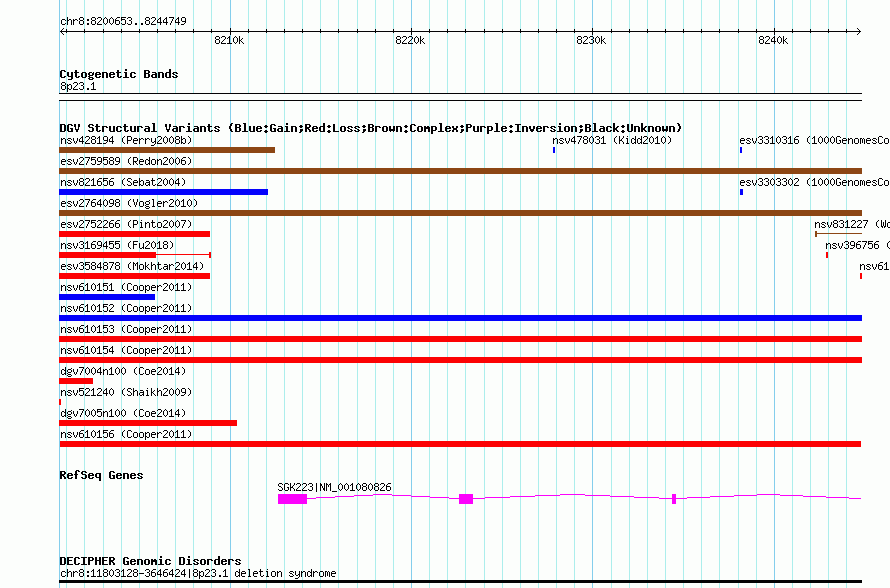This screenshot has width=890, height=588.
Task: Click the short red bar of dgv7004n100
Action: pos(76,381)
